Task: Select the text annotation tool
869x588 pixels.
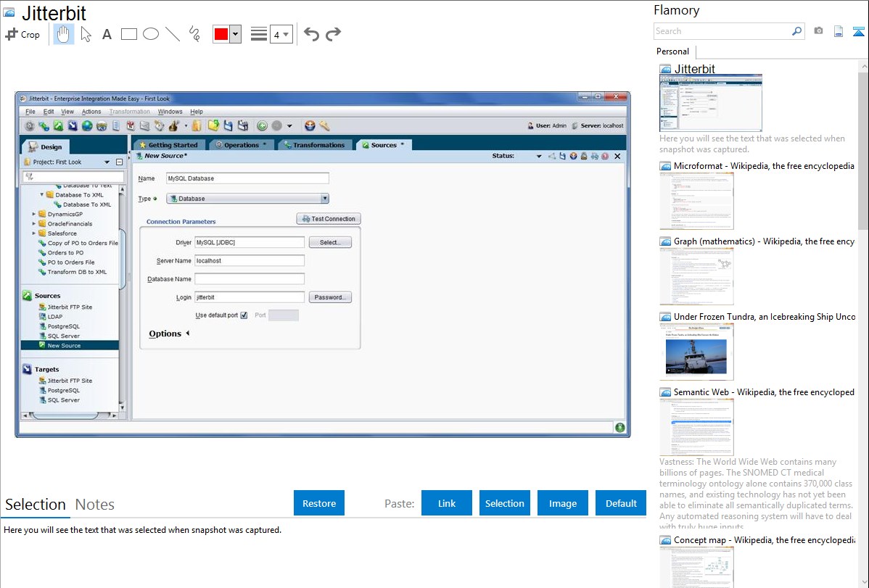Action: coord(107,34)
